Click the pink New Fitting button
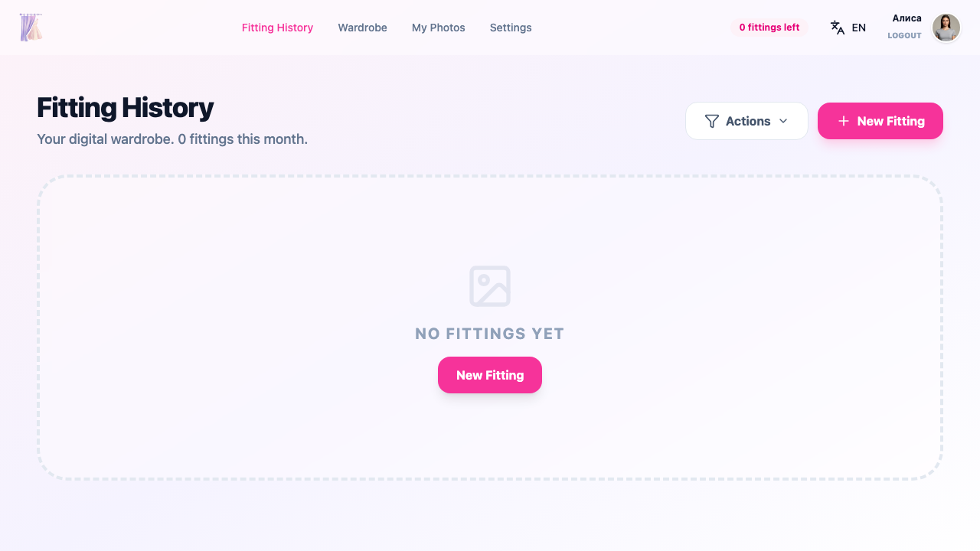This screenshot has height=551, width=980. tap(880, 121)
